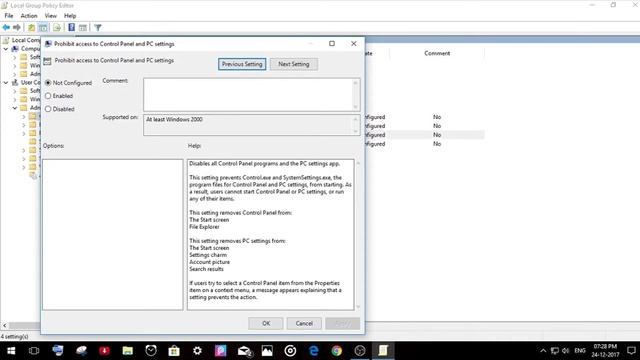The width and height of the screenshot is (640, 360).
Task: Expand Windows Settings under User Configuration
Action: (15, 99)
